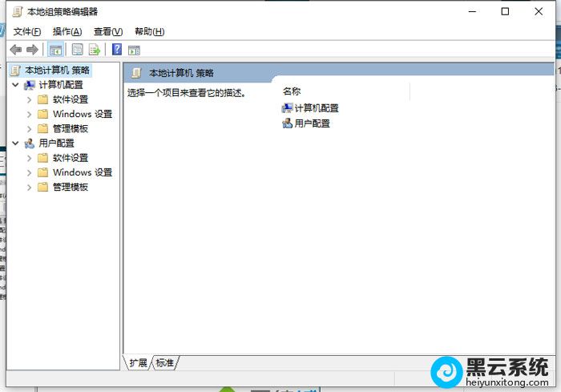Viewport: 561px width, 392px height.
Task: Open the 文件(F) menu
Action: (x=27, y=31)
